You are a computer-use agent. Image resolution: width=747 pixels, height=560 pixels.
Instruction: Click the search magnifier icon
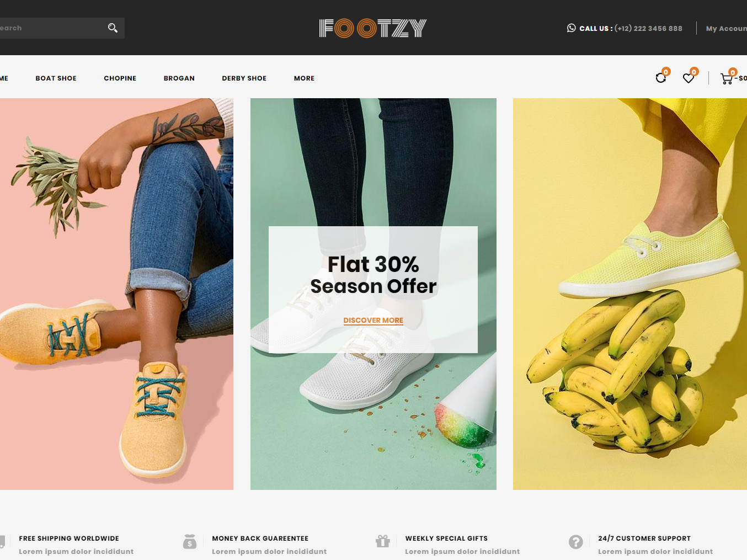tap(113, 28)
